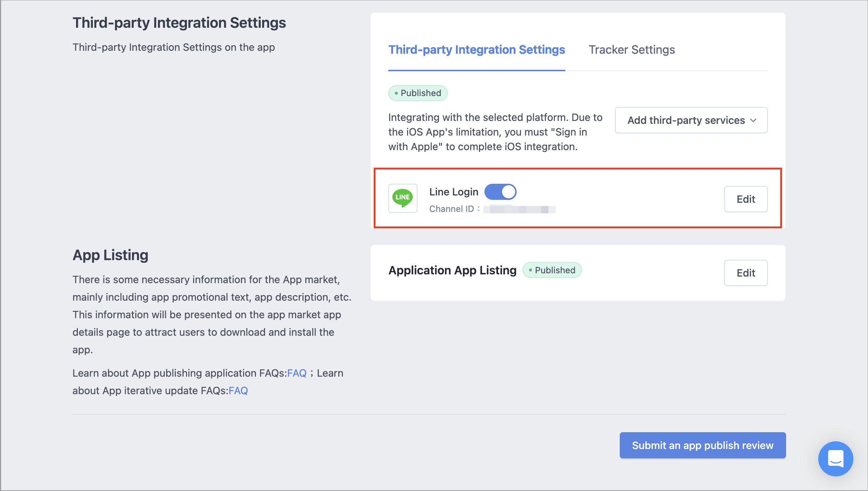Click the Third-party Integration Settings left heading

coord(179,23)
